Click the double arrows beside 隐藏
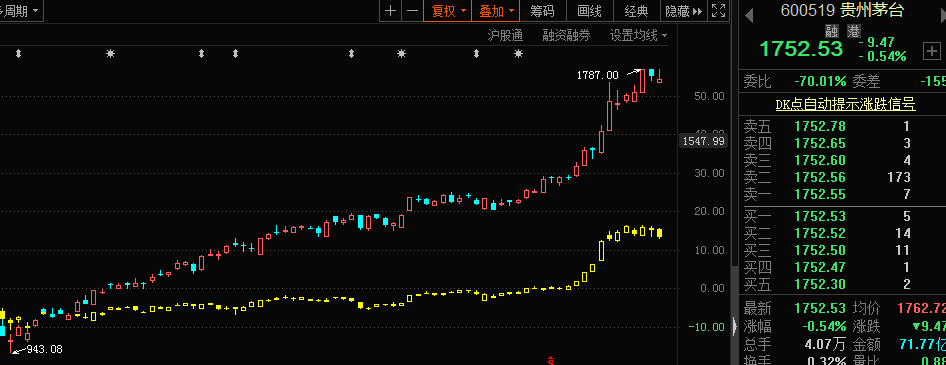Image resolution: width=946 pixels, height=365 pixels. point(697,11)
